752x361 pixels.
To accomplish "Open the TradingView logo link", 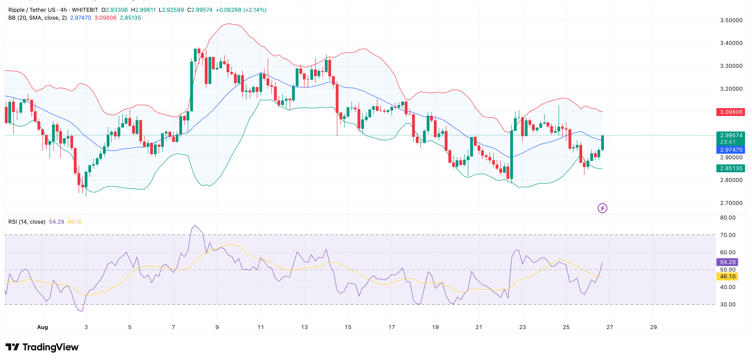I will coord(42,347).
